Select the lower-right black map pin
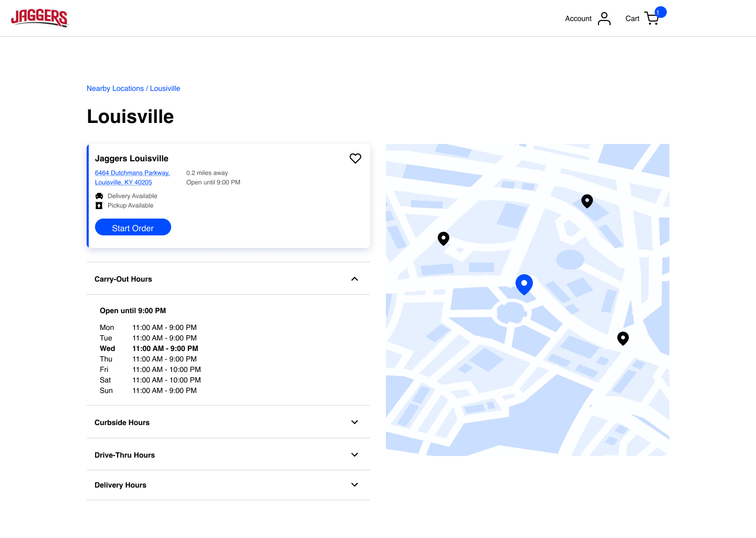The height and width of the screenshot is (538, 756). [623, 338]
